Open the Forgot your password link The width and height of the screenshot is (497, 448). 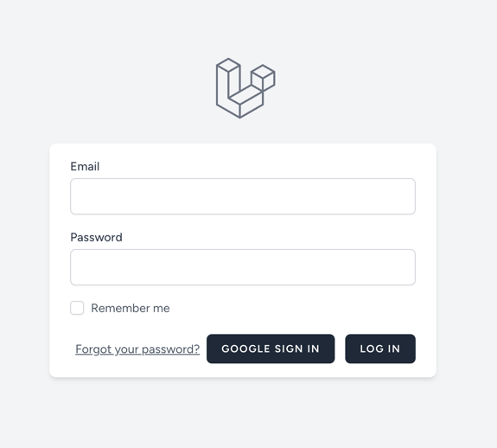coord(137,349)
